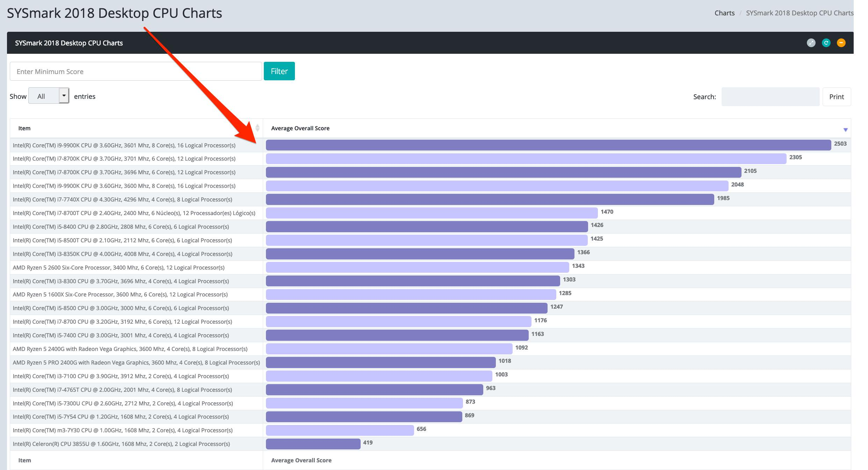Click the Average Overall Score column header
The image size is (868, 470).
pos(300,128)
